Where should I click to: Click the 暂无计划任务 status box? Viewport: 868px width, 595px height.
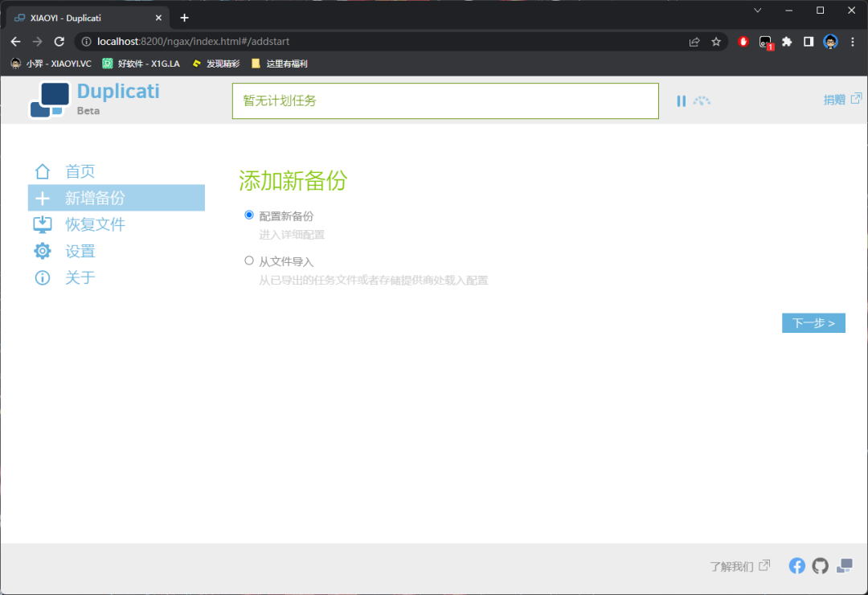pyautogui.click(x=444, y=101)
